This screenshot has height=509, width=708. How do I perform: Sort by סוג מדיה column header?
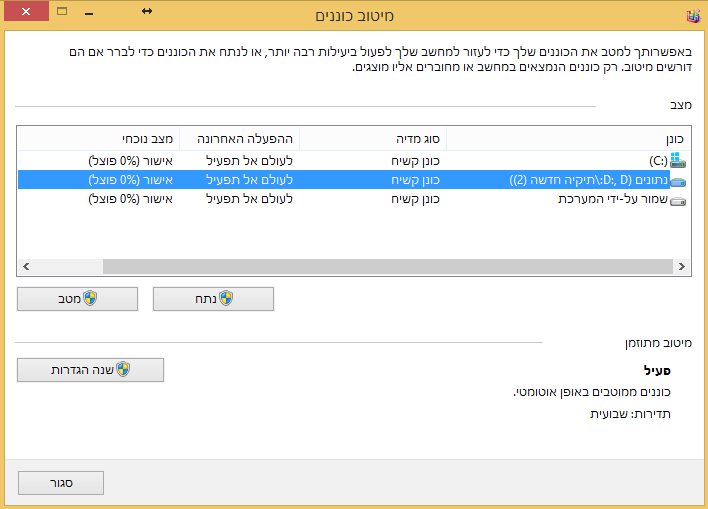[373, 139]
